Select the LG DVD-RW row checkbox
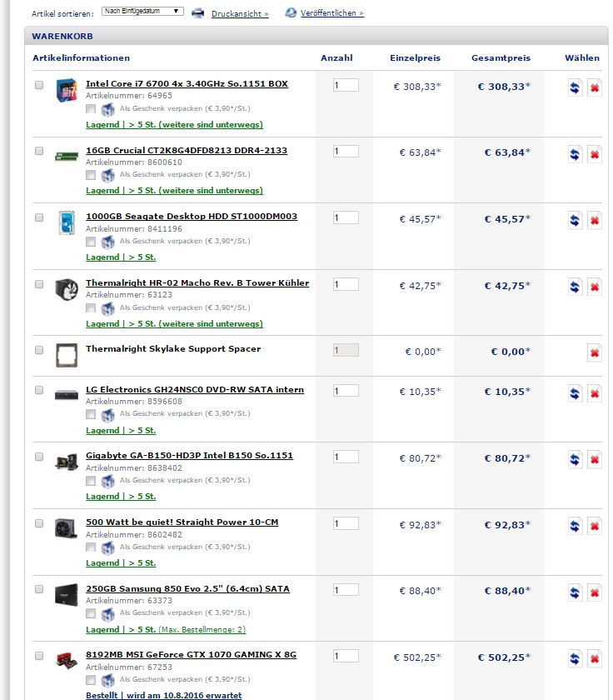Viewport: 613px width, 700px height. 39,390
